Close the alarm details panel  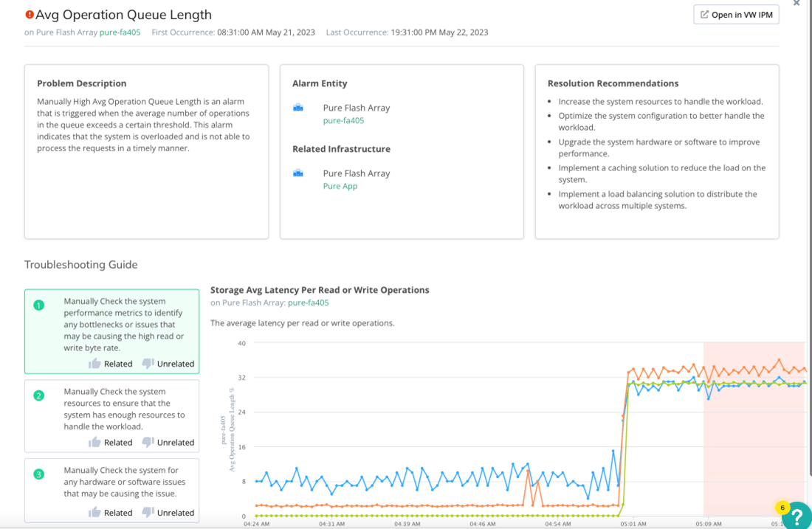(796, 3)
